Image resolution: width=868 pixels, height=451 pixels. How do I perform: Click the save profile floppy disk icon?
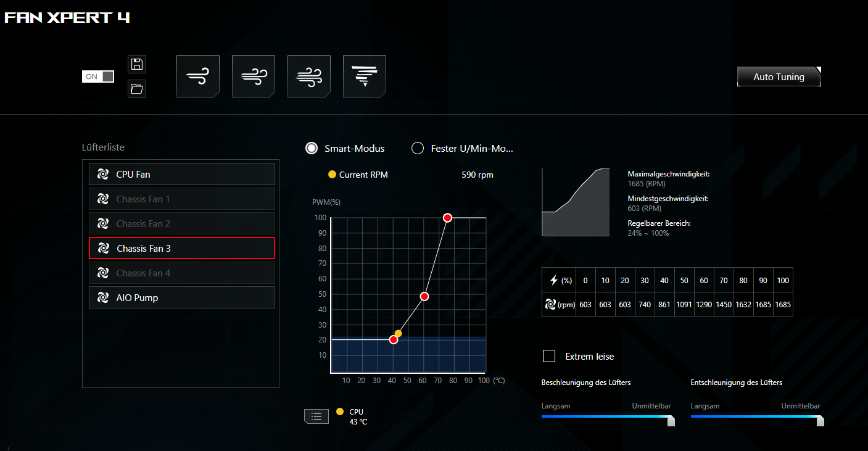[x=137, y=64]
